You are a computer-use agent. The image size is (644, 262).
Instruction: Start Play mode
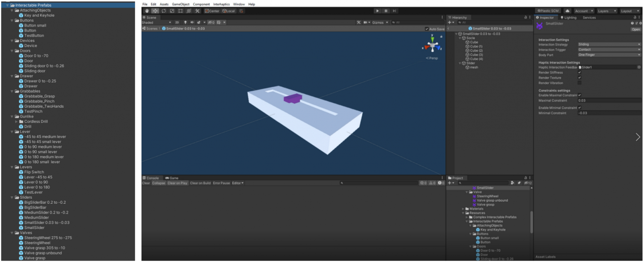click(378, 11)
